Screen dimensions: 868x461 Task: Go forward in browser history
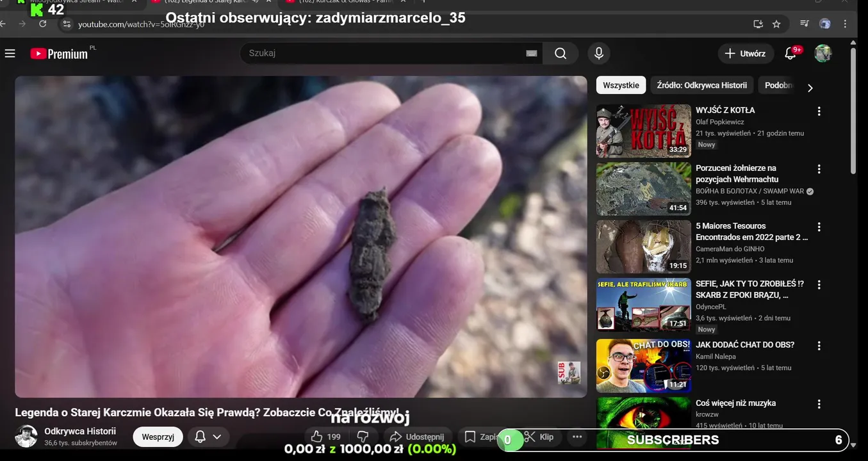click(22, 24)
